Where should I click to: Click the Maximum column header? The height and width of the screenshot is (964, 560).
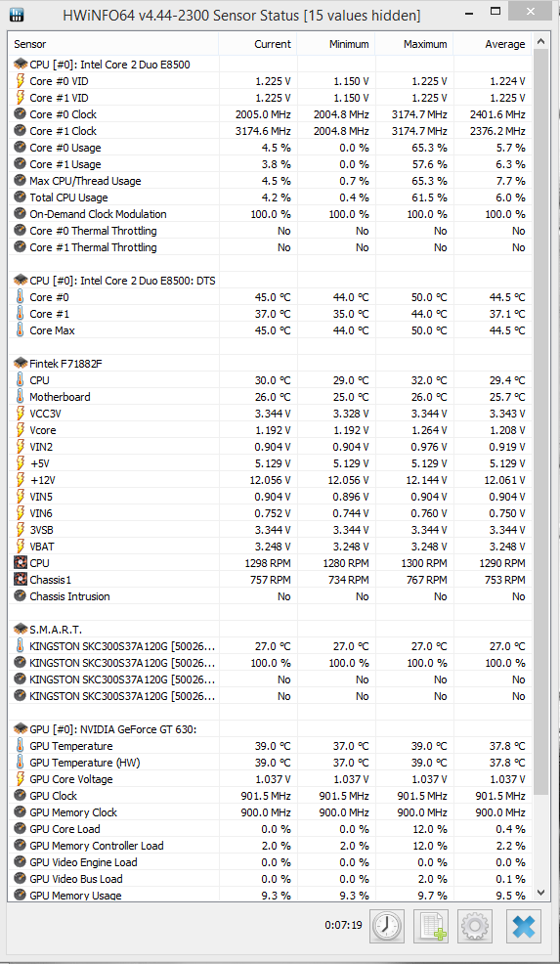coord(414,44)
